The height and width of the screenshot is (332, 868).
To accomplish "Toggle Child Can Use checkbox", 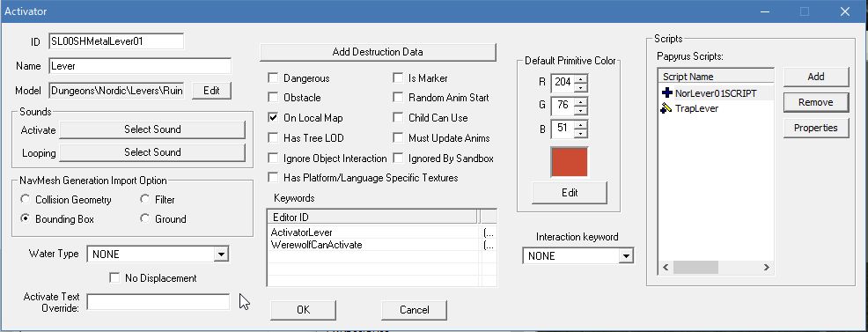I will (x=398, y=118).
